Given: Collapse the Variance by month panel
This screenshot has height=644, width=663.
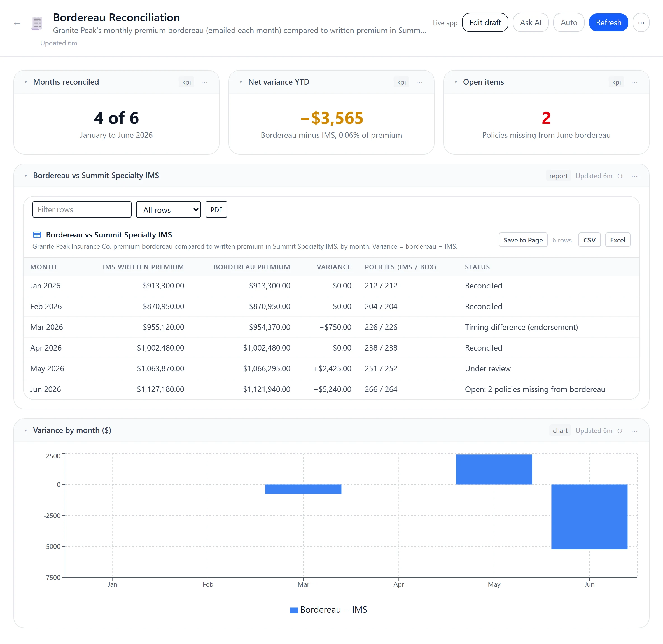Looking at the screenshot, I should point(26,430).
